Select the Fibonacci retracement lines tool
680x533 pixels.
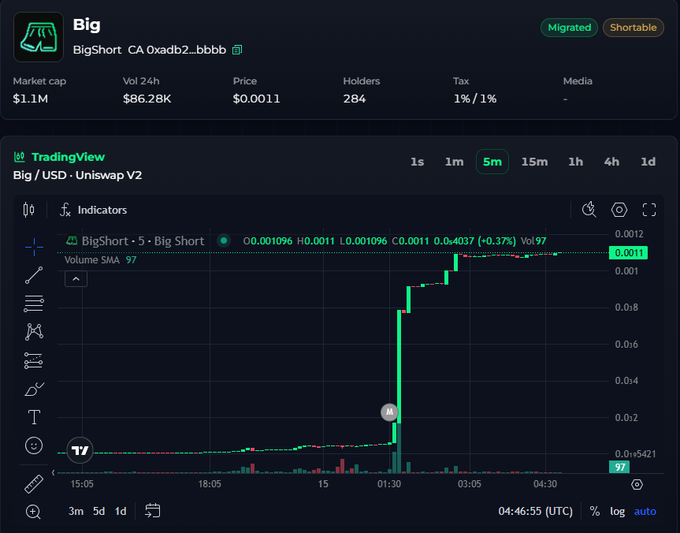coord(34,304)
